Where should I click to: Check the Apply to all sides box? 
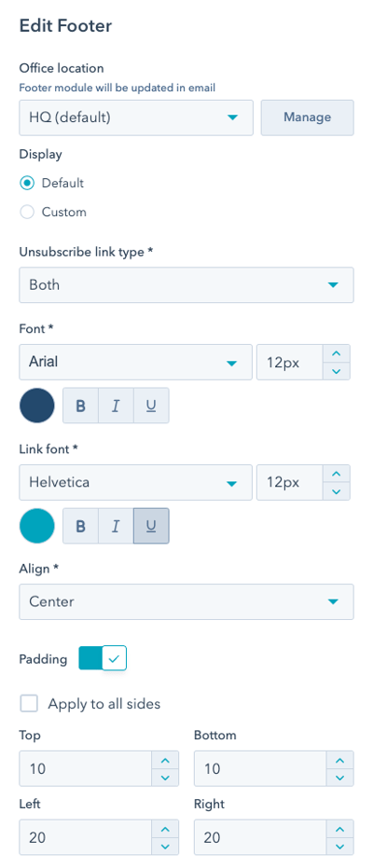click(x=29, y=704)
